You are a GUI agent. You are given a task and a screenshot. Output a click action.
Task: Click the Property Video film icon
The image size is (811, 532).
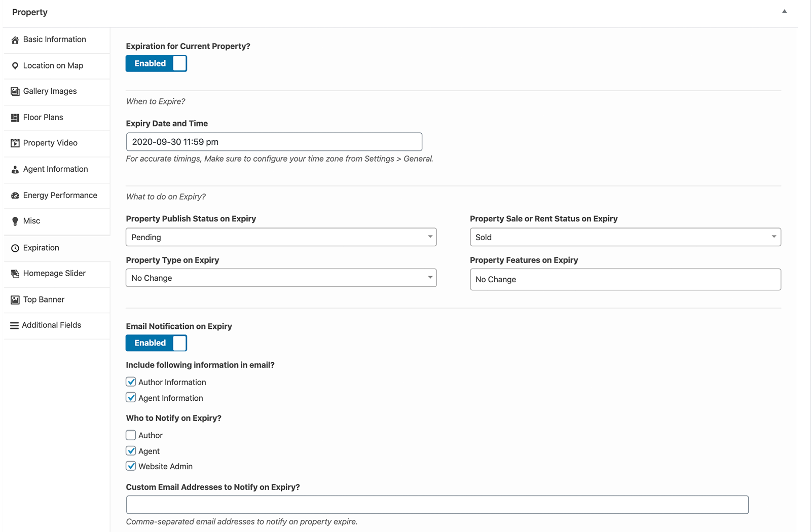click(x=15, y=143)
